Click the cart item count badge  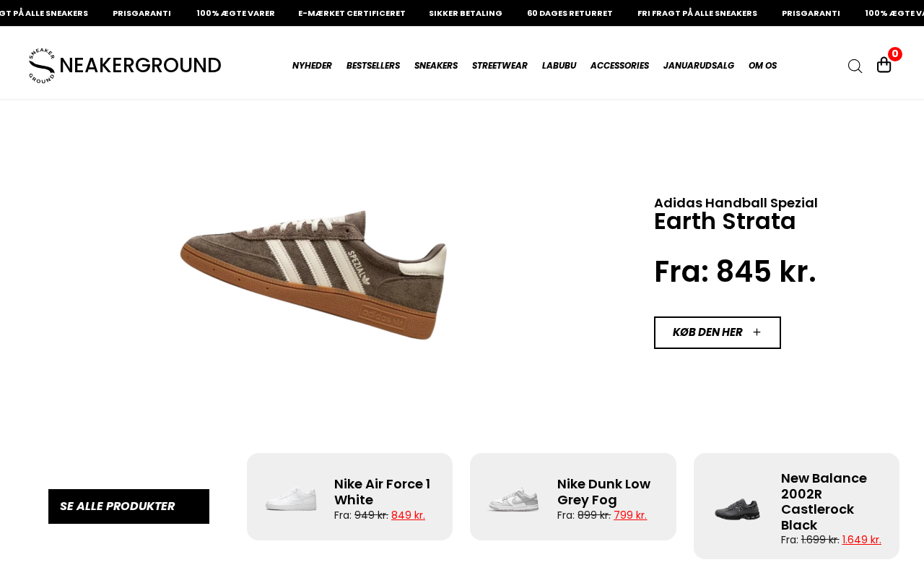coord(895,54)
